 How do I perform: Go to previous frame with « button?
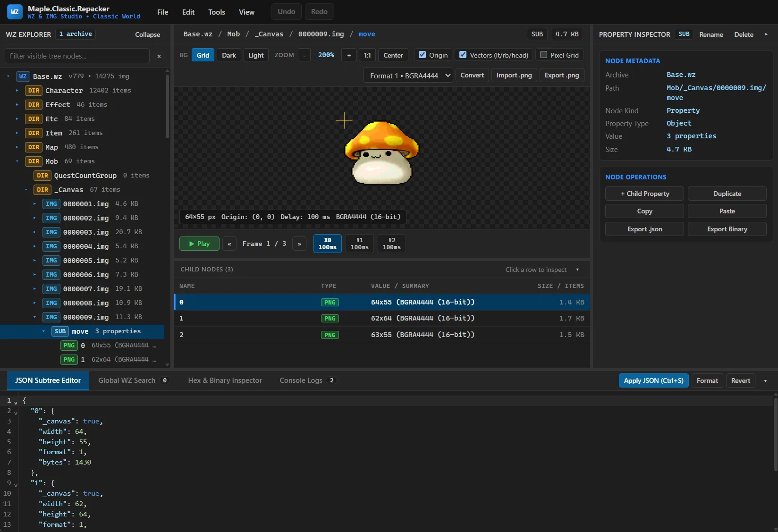pyautogui.click(x=229, y=244)
